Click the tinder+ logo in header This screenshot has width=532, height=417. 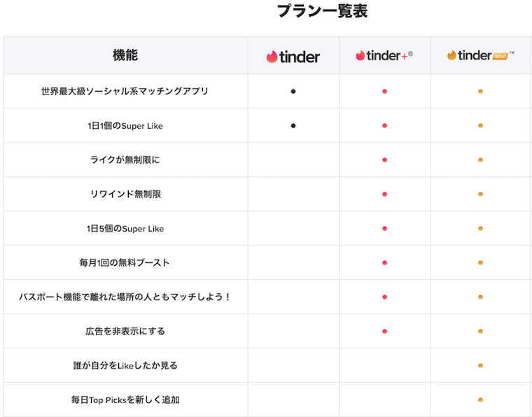(384, 55)
